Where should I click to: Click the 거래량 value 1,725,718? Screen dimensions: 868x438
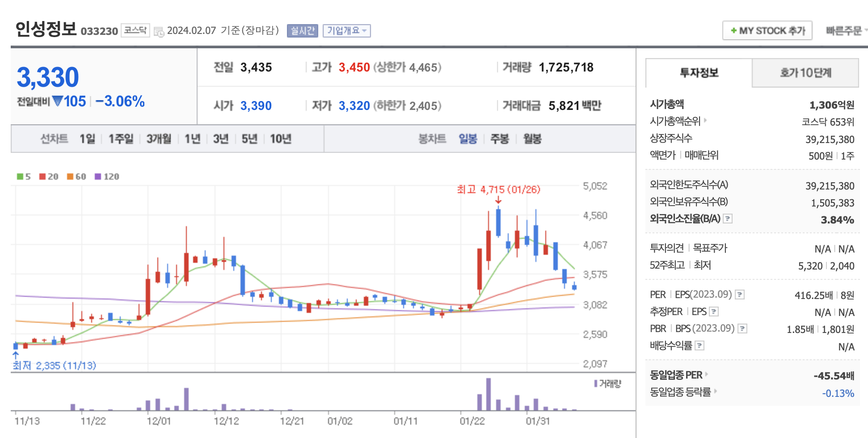[566, 67]
